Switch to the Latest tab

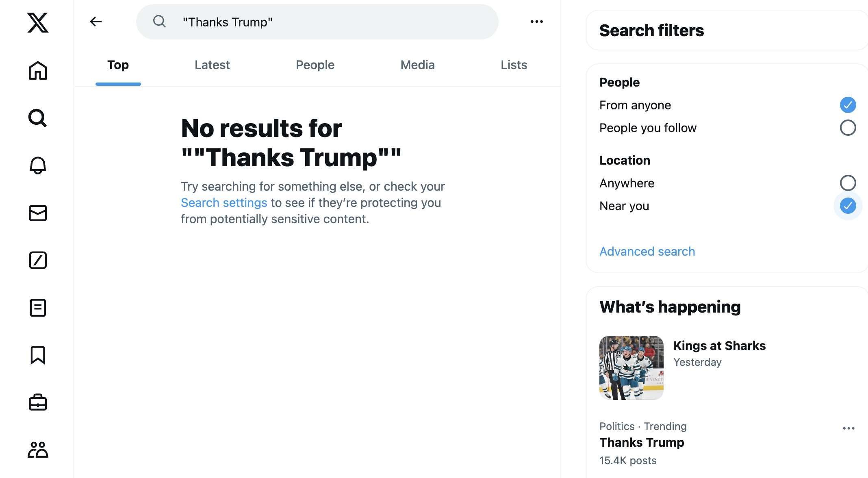[x=212, y=65]
